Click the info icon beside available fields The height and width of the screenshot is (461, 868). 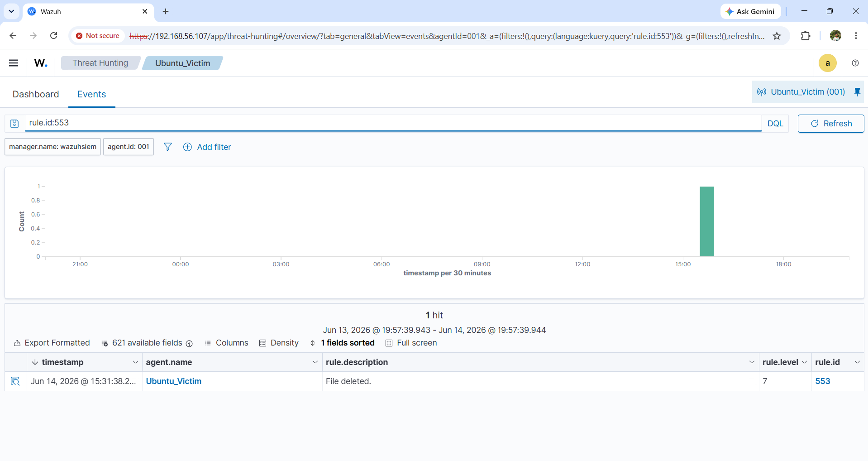(x=189, y=343)
